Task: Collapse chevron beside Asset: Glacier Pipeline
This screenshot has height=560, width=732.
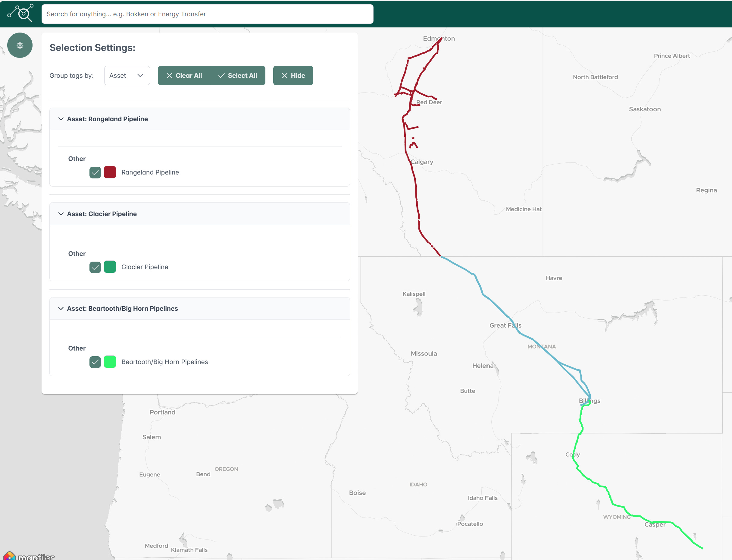Action: [x=61, y=214]
